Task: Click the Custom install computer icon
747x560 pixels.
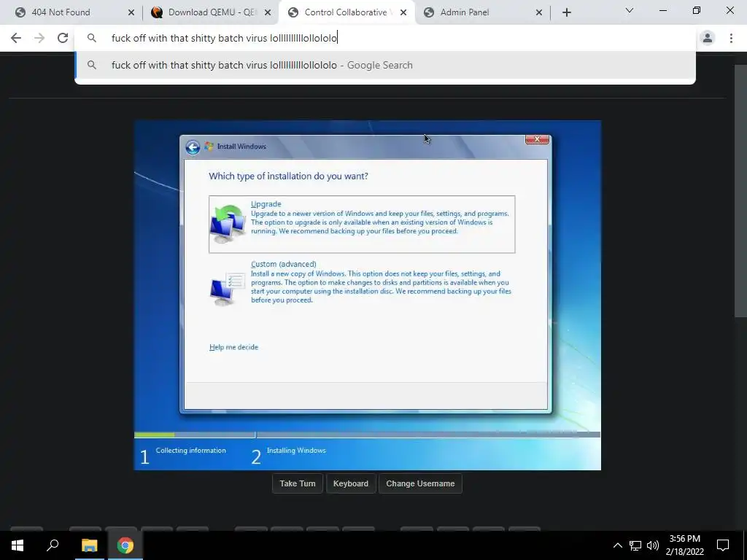Action: coord(228,288)
